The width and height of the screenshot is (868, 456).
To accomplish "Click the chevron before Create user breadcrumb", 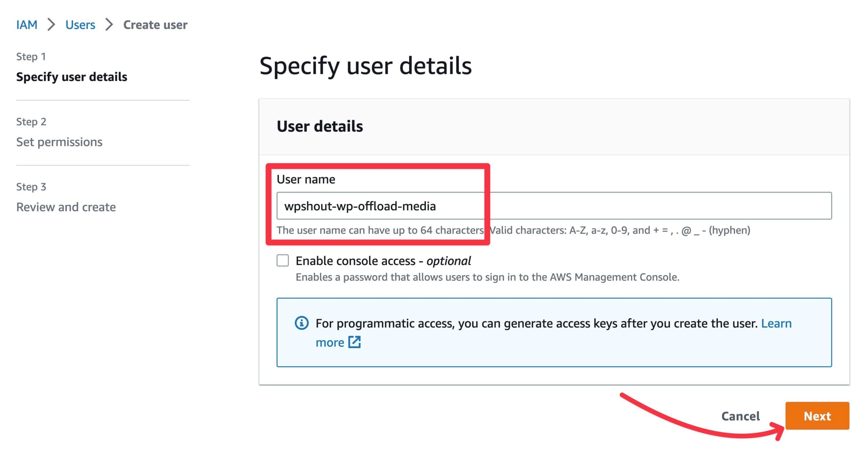I will pyautogui.click(x=108, y=24).
